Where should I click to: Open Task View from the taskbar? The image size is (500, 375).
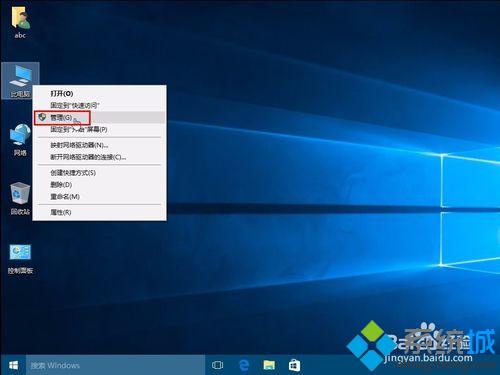217,365
